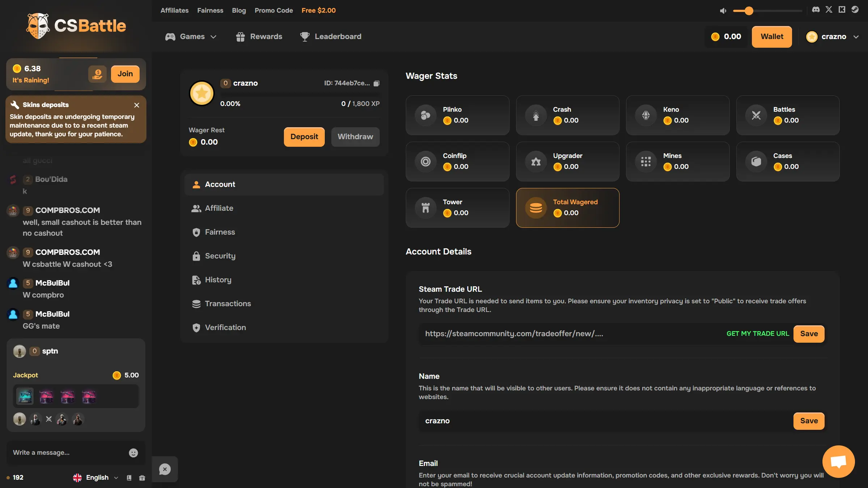868x488 pixels.
Task: Open the Security tab
Action: coord(284,256)
